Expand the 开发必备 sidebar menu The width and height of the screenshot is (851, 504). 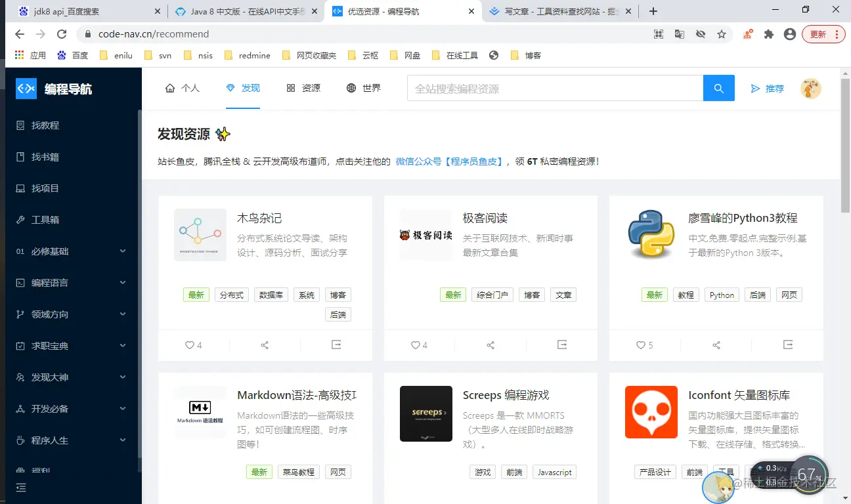tap(71, 409)
